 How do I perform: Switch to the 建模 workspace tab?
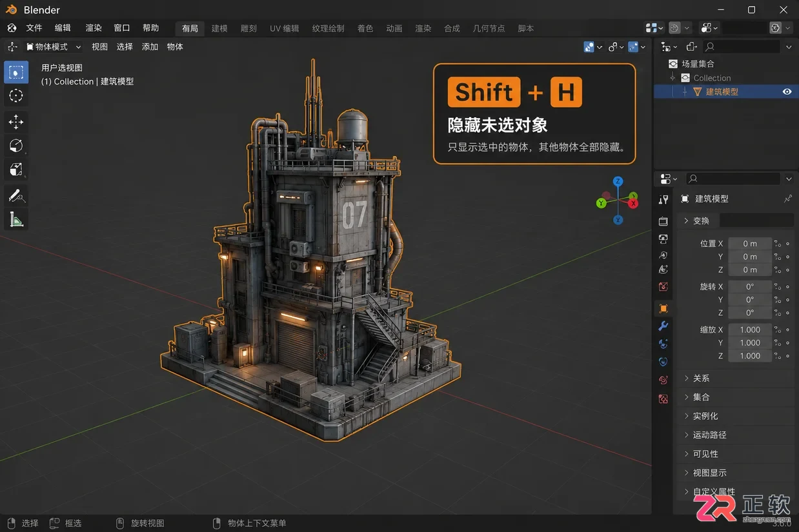tap(219, 28)
